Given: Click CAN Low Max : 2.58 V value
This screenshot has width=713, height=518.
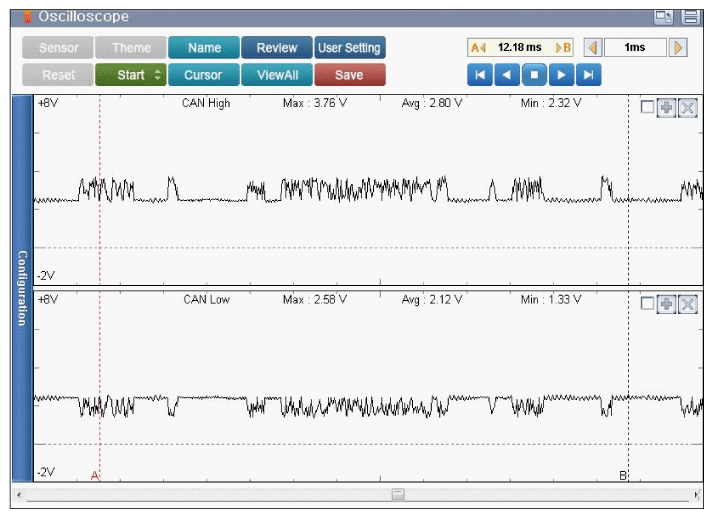Looking at the screenshot, I should [315, 300].
